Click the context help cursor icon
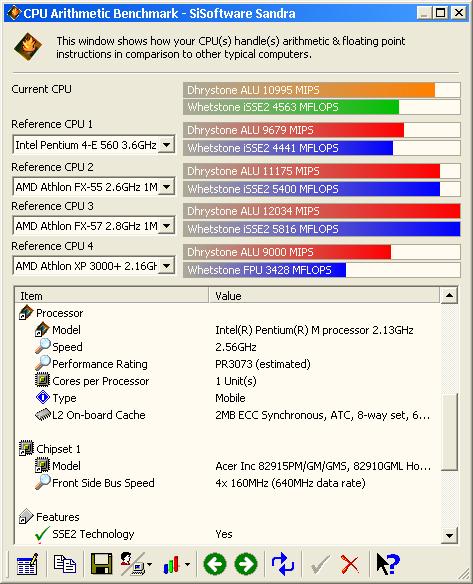The width and height of the screenshot is (473, 584). coord(388,564)
